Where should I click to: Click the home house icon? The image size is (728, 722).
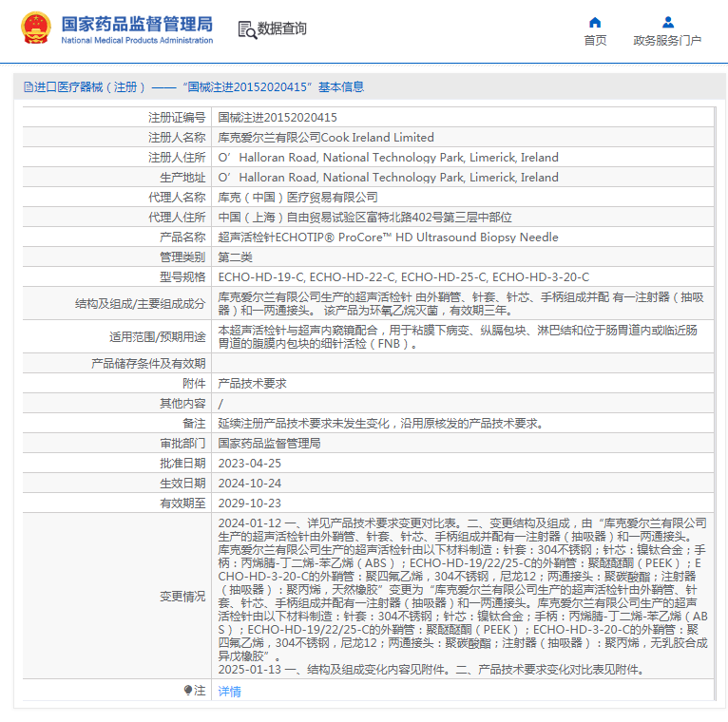(595, 22)
